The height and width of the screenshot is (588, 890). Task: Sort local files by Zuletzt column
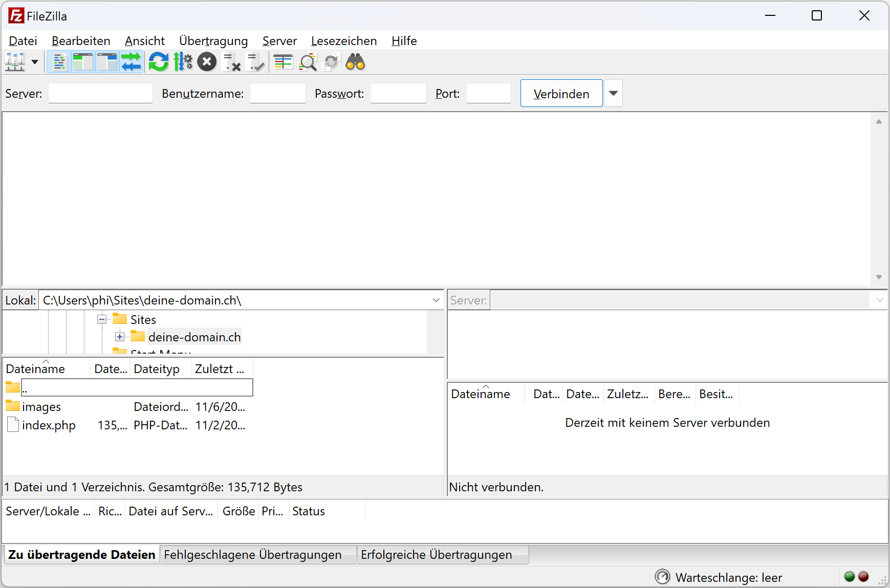(223, 369)
